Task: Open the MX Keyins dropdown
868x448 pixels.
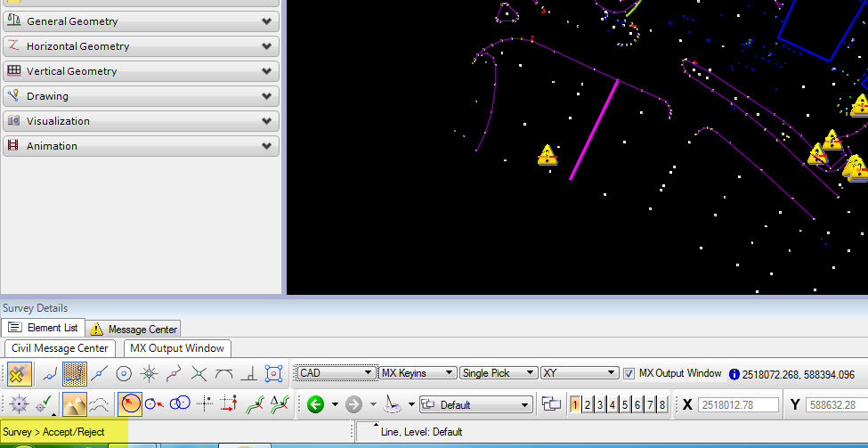Action: [418, 373]
